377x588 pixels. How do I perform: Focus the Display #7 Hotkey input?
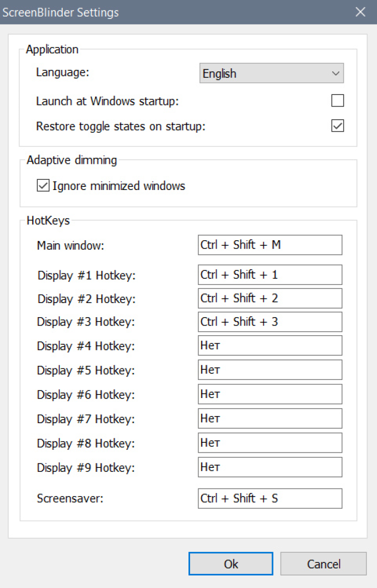click(x=270, y=418)
